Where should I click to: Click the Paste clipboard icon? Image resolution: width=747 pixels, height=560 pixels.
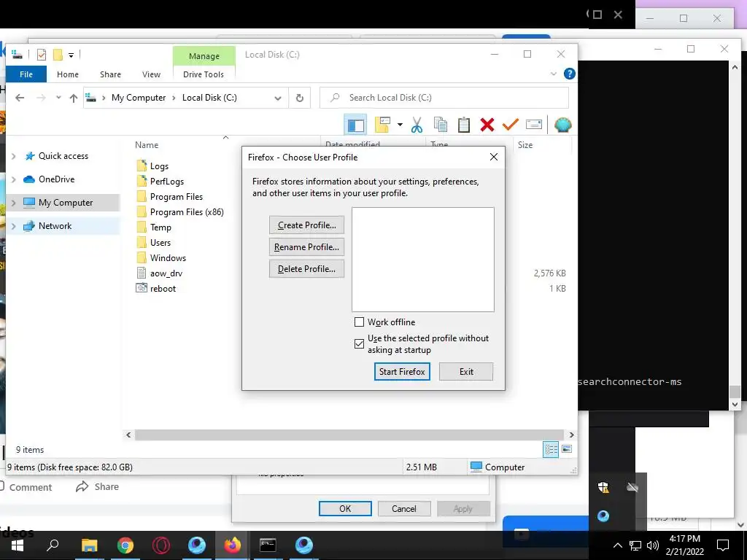(x=463, y=125)
